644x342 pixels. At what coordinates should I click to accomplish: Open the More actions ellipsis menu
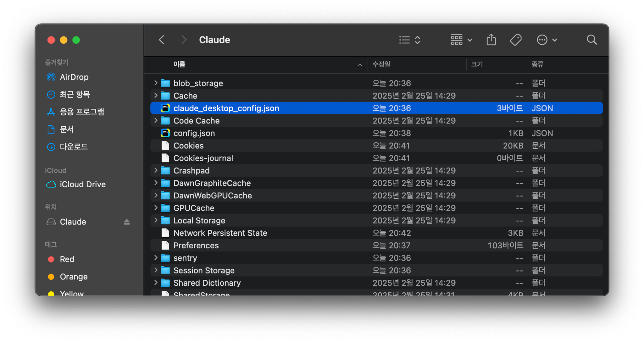click(547, 40)
